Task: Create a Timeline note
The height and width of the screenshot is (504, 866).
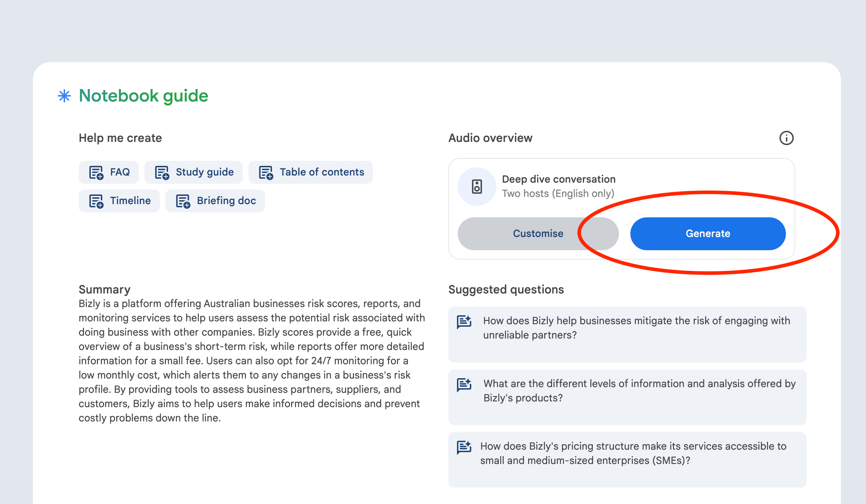Action: click(x=119, y=201)
